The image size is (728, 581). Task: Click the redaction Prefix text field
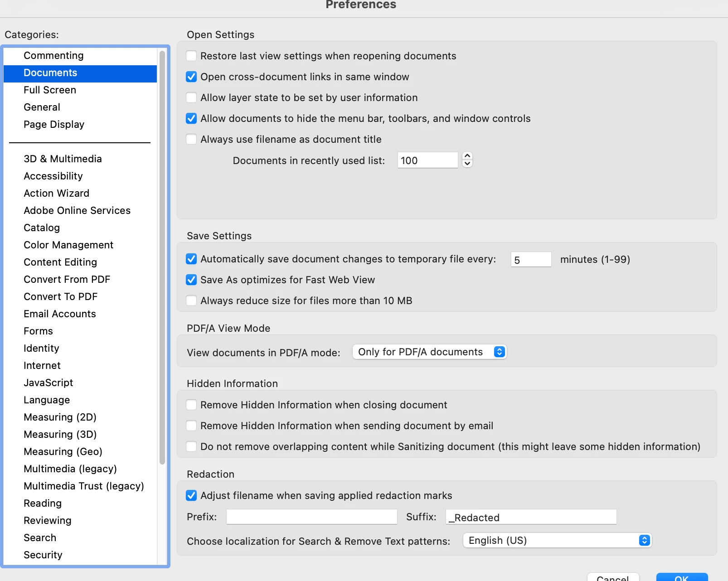coord(312,517)
